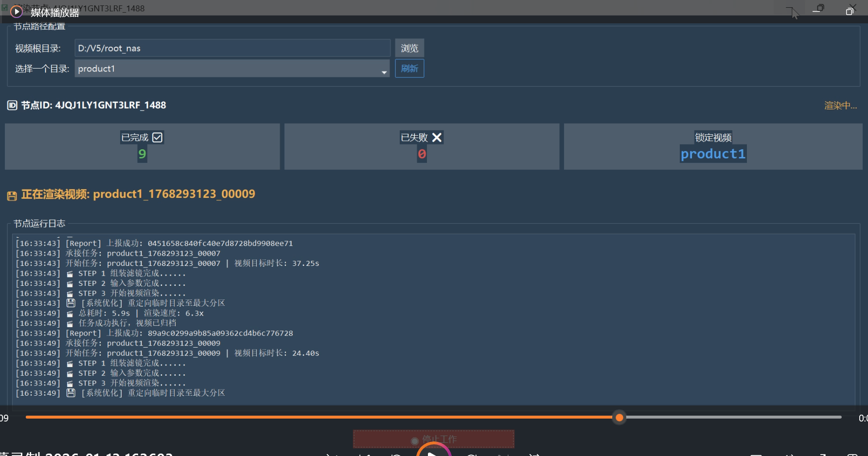
Task: Click clapper icon on 任务成功执行 log line
Action: [x=70, y=324]
